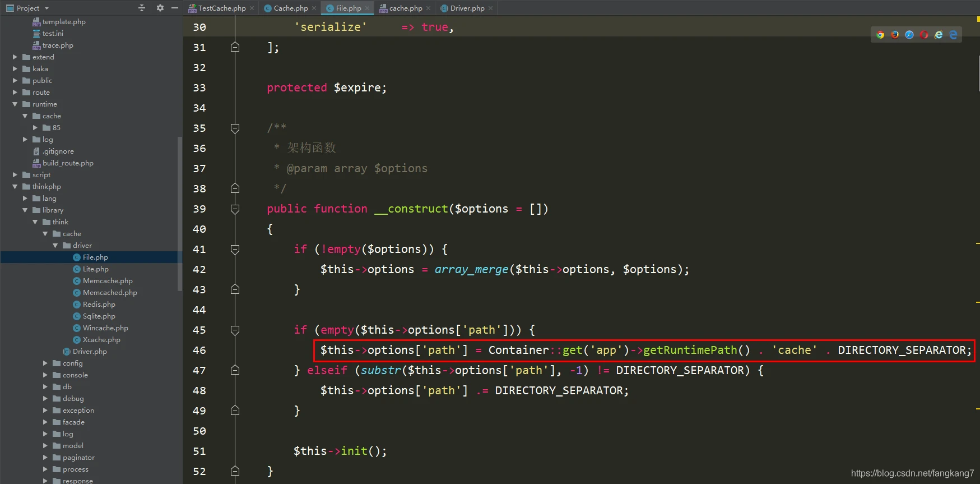Select Redis.php in the project tree

[99, 305]
